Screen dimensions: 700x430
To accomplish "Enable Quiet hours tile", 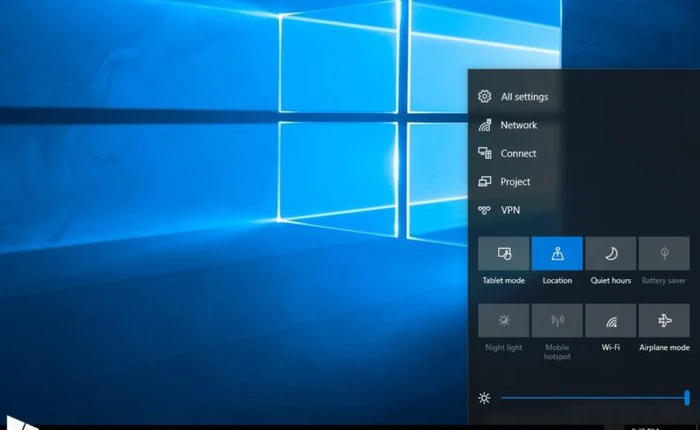I will click(x=611, y=254).
